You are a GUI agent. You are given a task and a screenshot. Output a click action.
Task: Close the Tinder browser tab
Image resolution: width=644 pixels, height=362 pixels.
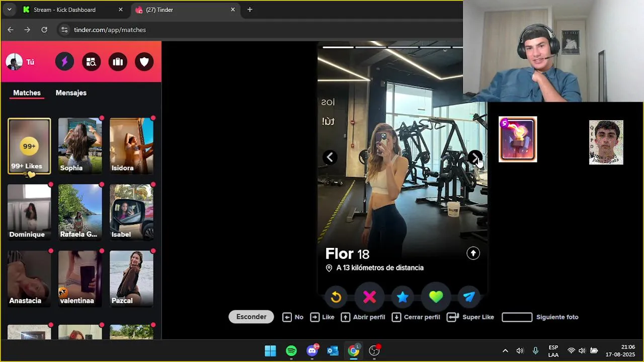[232, 10]
